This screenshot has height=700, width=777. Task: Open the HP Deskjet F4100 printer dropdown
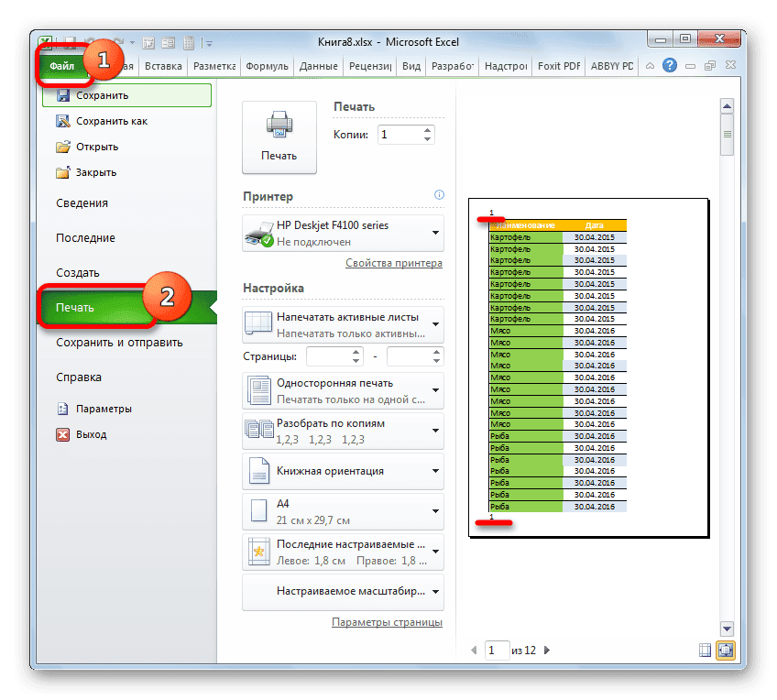pos(435,232)
